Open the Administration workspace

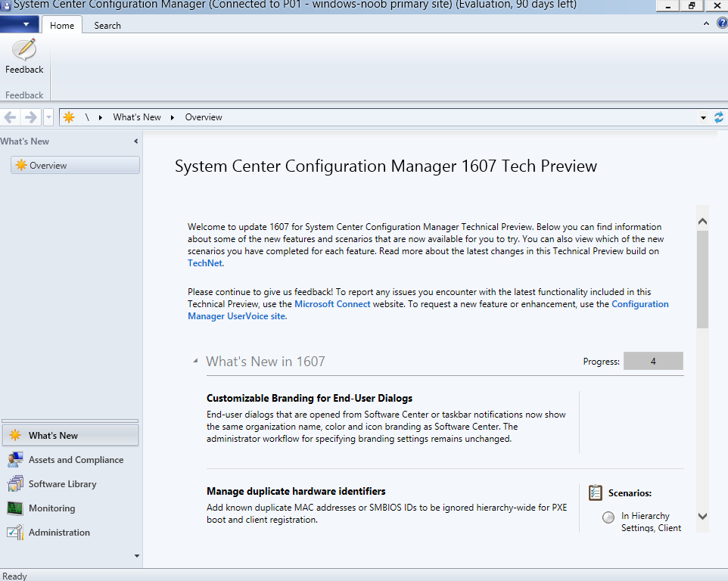70,533
